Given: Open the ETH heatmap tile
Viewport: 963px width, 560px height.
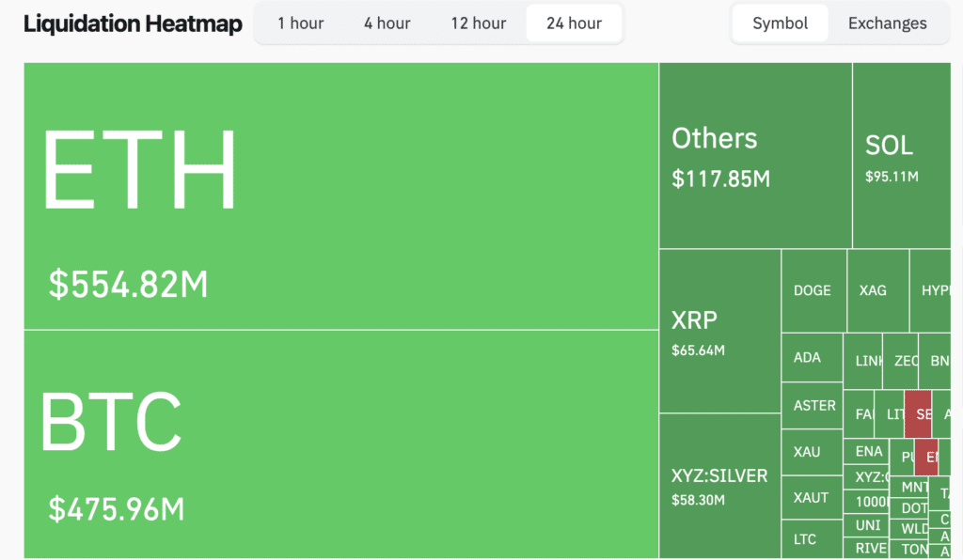Looking at the screenshot, I should (x=340, y=195).
